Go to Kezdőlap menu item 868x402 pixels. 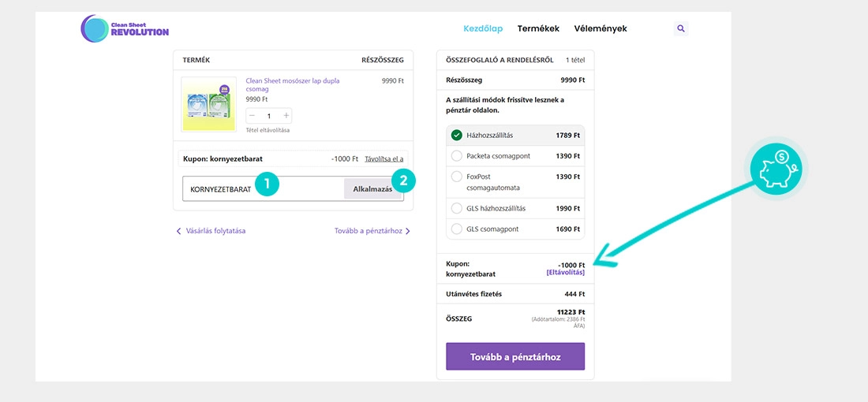click(x=483, y=28)
